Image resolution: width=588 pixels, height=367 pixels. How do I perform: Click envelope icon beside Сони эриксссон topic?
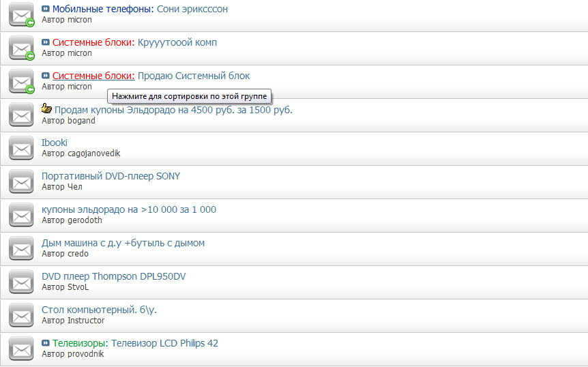click(21, 14)
